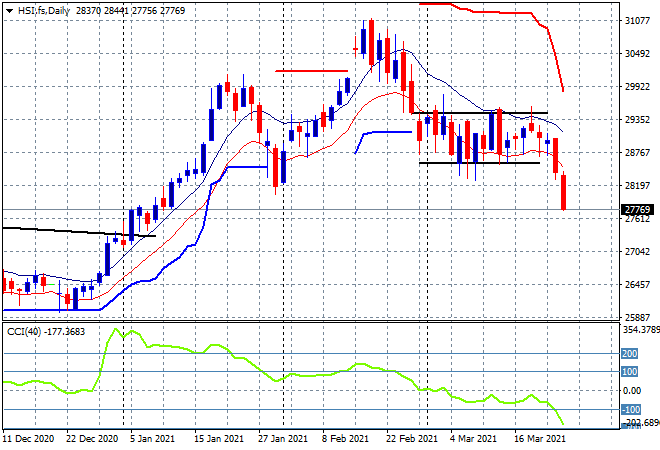Viewport: 660px width, 450px height.
Task: Click the 5 Jan 2021 date label
Action: click(x=152, y=439)
